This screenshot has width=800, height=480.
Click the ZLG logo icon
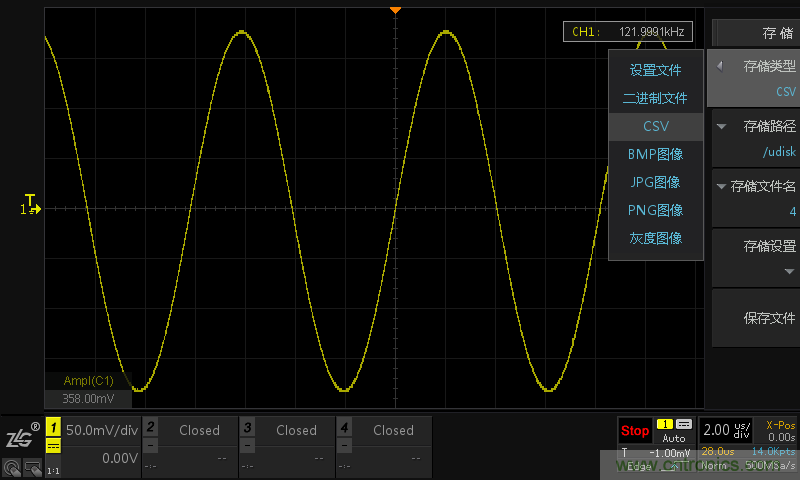coord(20,437)
